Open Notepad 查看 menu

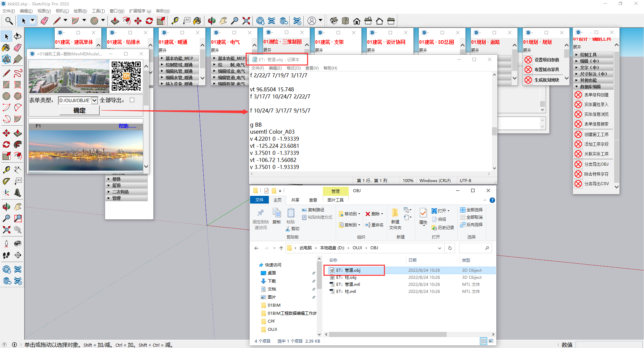coord(312,68)
